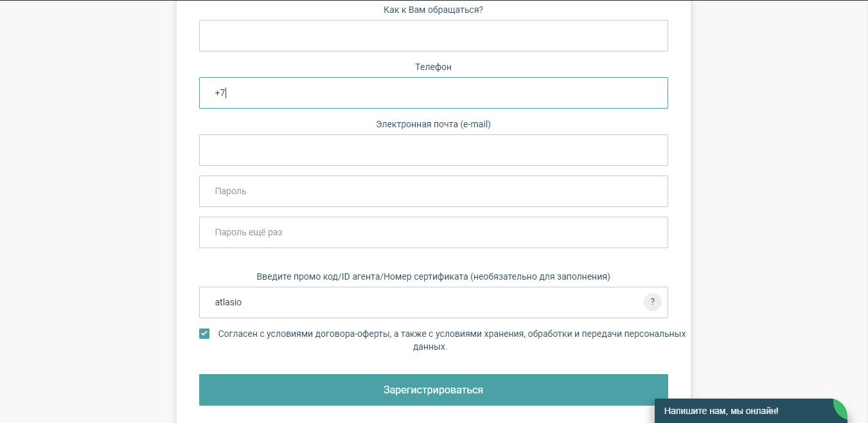868x423 pixels.
Task: Click inside the phone field with +7
Action: (433, 93)
